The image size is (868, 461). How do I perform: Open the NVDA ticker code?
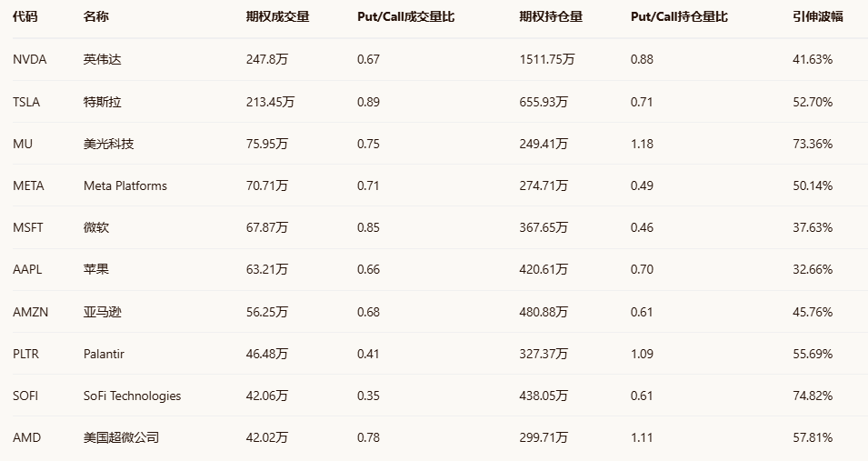click(29, 59)
